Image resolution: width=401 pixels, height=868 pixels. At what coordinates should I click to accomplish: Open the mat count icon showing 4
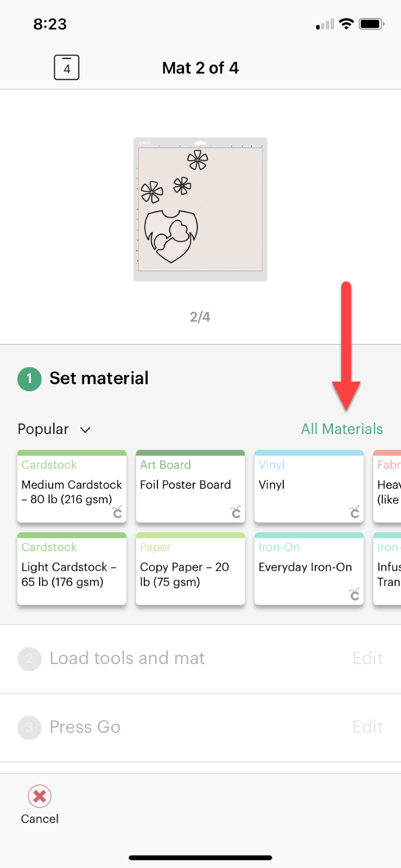[67, 68]
